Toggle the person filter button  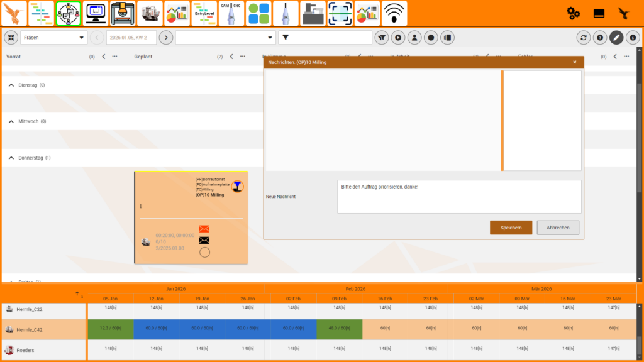pyautogui.click(x=414, y=38)
